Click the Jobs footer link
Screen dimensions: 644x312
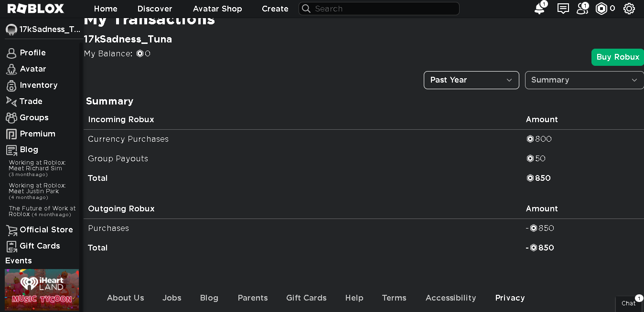tap(172, 298)
